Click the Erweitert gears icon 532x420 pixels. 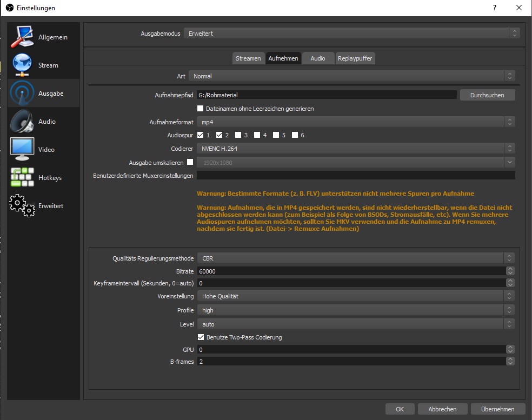point(22,206)
